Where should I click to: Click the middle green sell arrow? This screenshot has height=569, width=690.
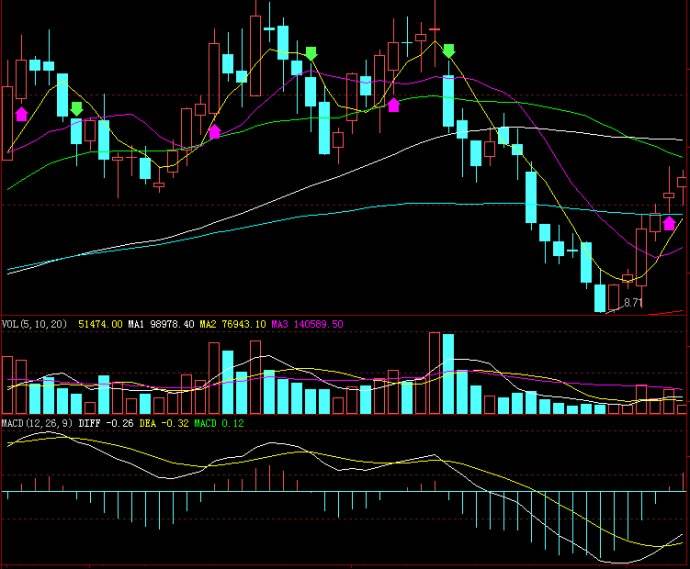coord(311,53)
